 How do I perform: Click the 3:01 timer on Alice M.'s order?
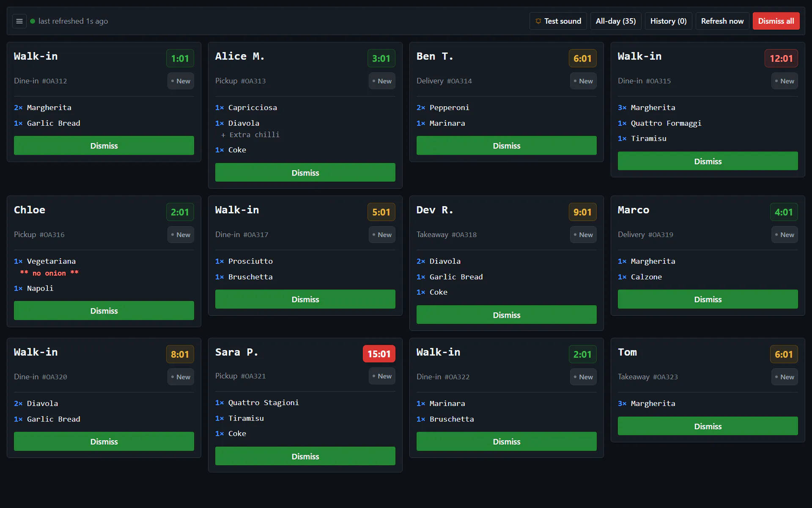pos(381,58)
